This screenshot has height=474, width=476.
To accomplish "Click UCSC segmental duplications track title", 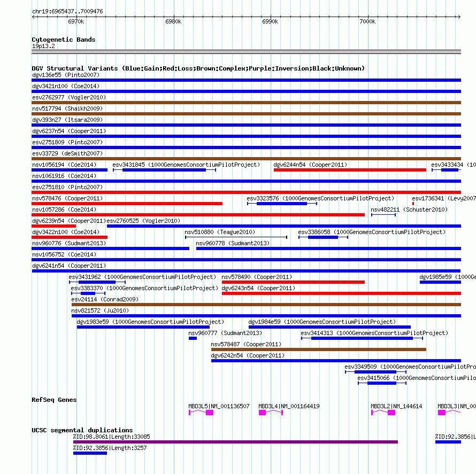I will click(82, 430).
